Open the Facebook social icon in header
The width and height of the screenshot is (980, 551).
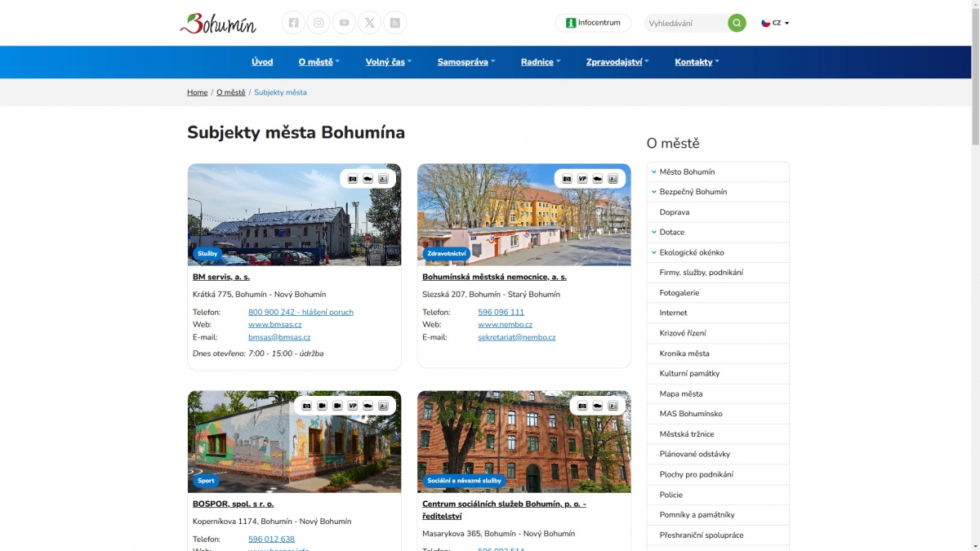(294, 23)
